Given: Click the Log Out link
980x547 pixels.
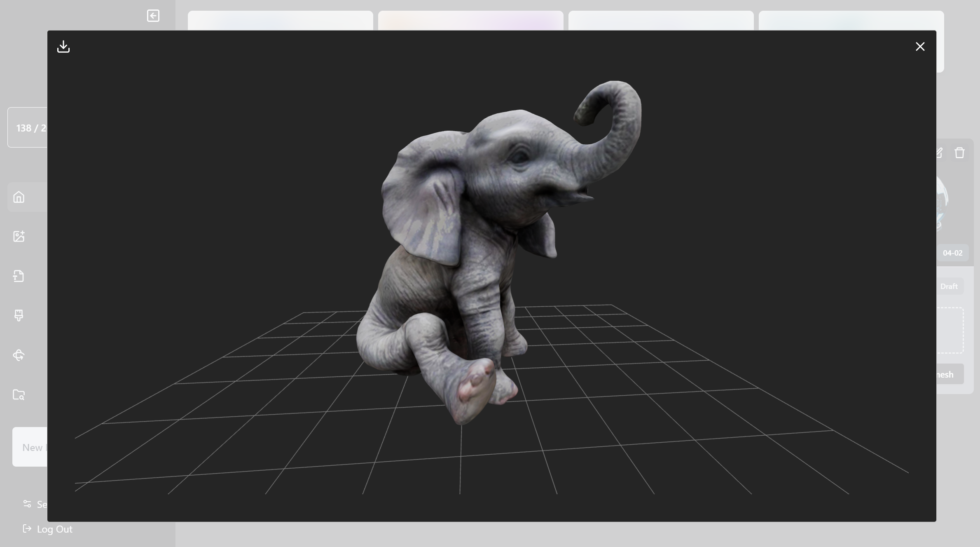Looking at the screenshot, I should point(55,529).
